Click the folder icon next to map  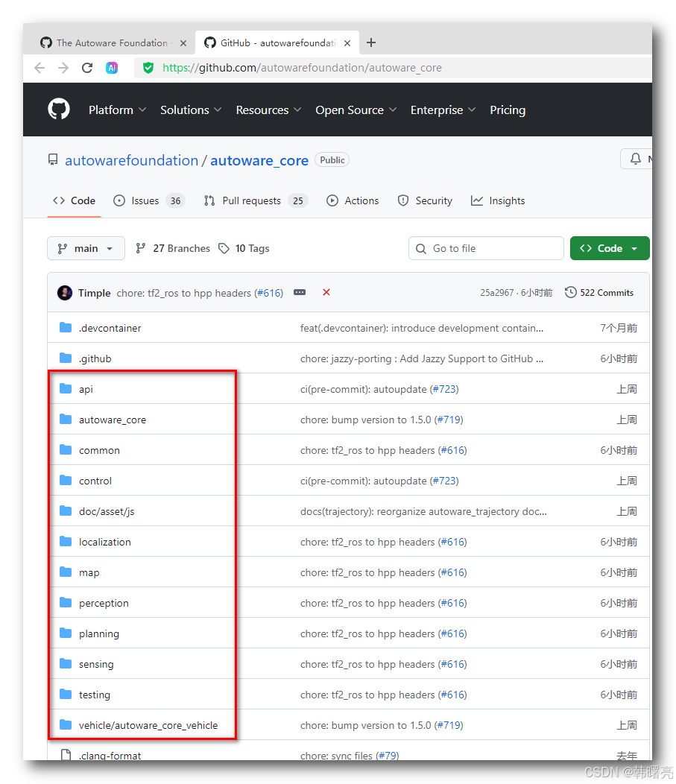[66, 572]
